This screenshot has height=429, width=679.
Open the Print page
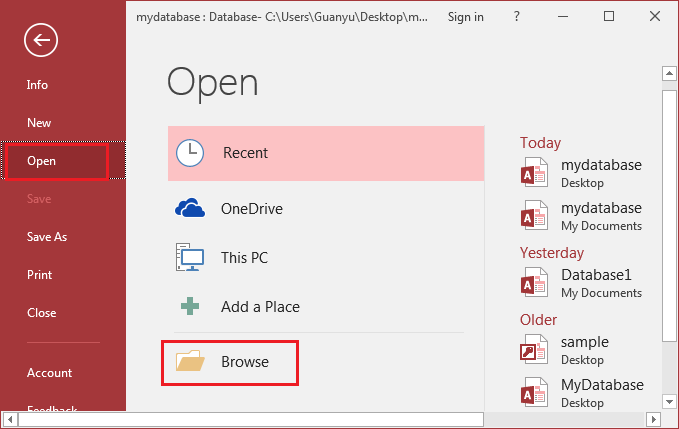pos(39,275)
